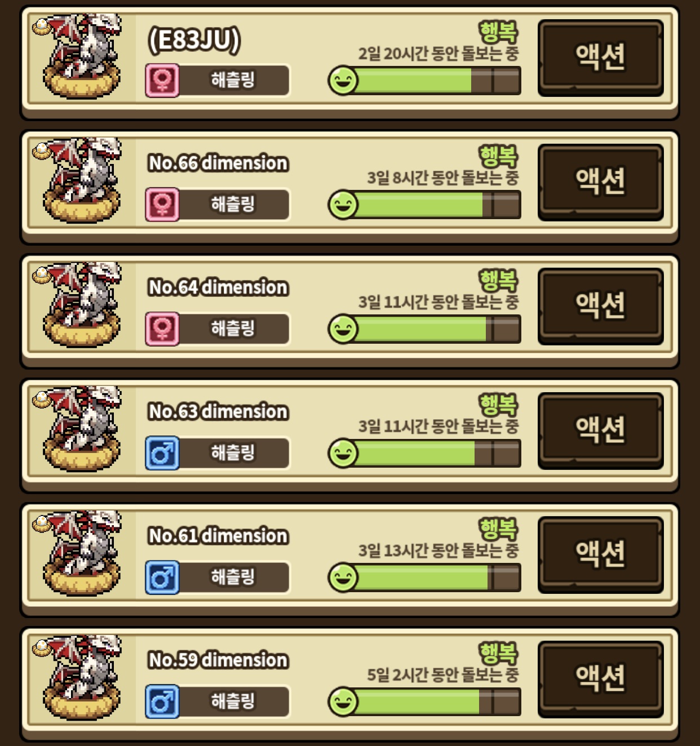Click the smiley mood icon of No.63 dimension

point(343,453)
